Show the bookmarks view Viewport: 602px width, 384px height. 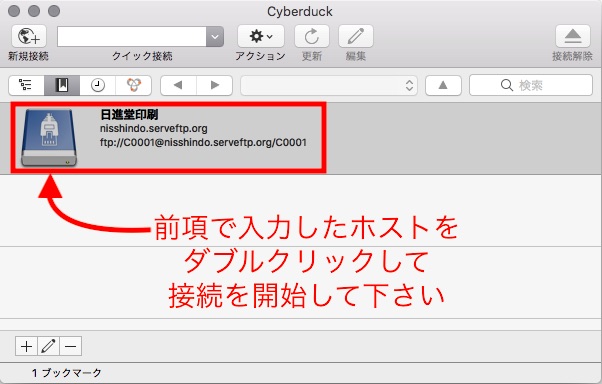tap(62, 85)
